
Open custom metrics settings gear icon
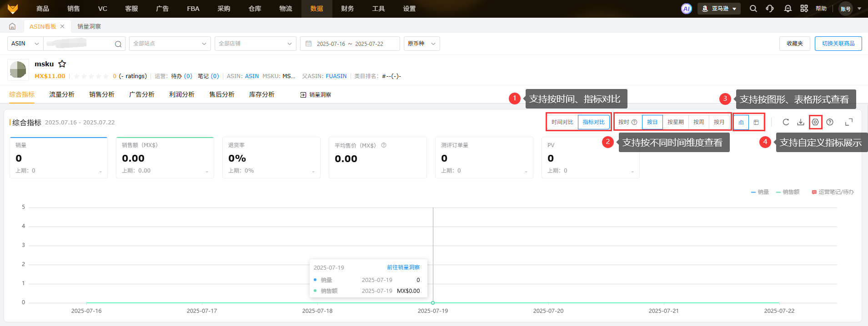pyautogui.click(x=815, y=122)
